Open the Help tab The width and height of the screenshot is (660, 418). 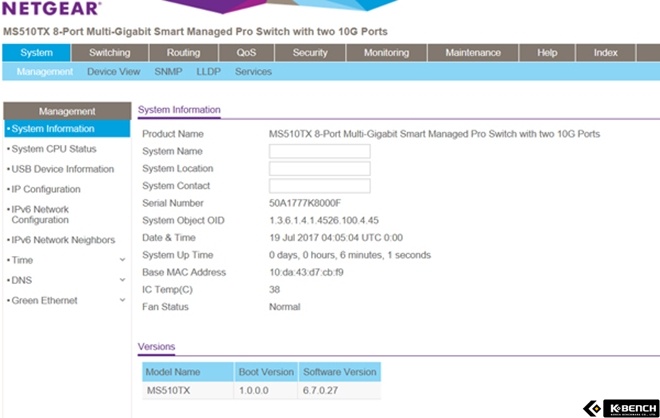click(x=547, y=53)
